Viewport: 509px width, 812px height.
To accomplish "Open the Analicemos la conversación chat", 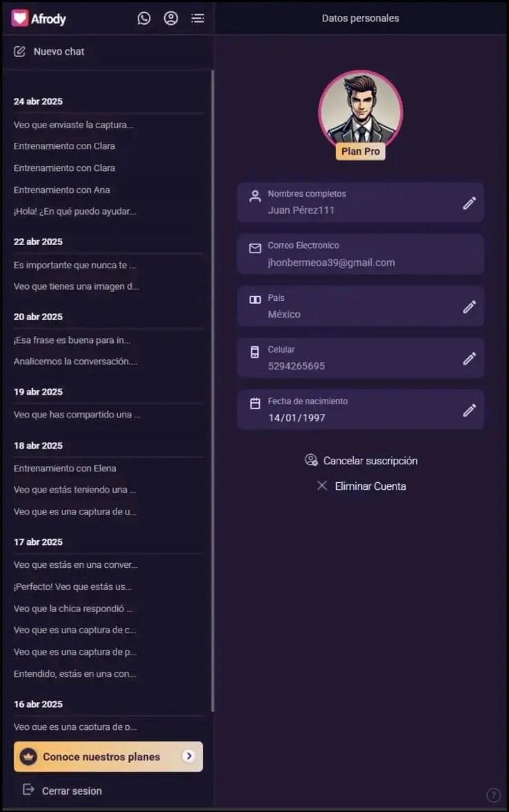I will click(76, 362).
